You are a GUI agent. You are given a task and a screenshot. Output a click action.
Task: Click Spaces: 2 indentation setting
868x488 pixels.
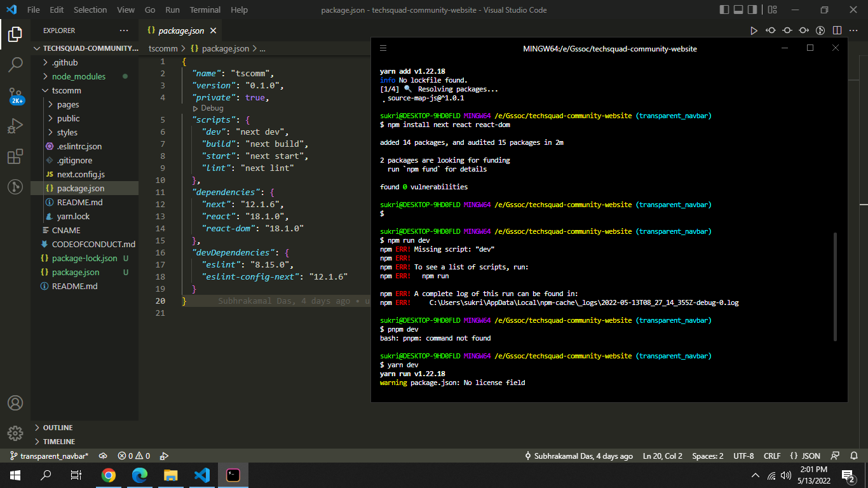click(708, 456)
